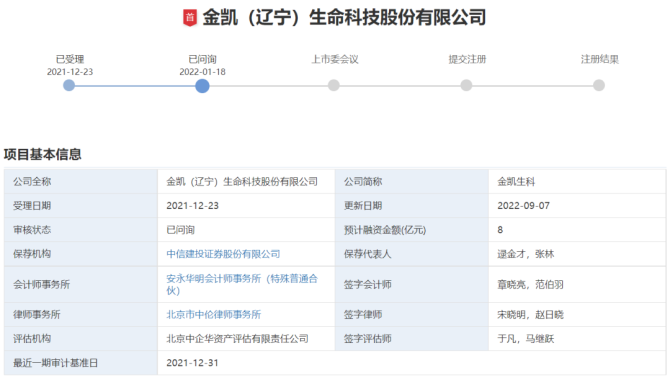Viewport: 670px width, 379px height.
Task: Click the financing amount value 8
Action: (x=500, y=230)
